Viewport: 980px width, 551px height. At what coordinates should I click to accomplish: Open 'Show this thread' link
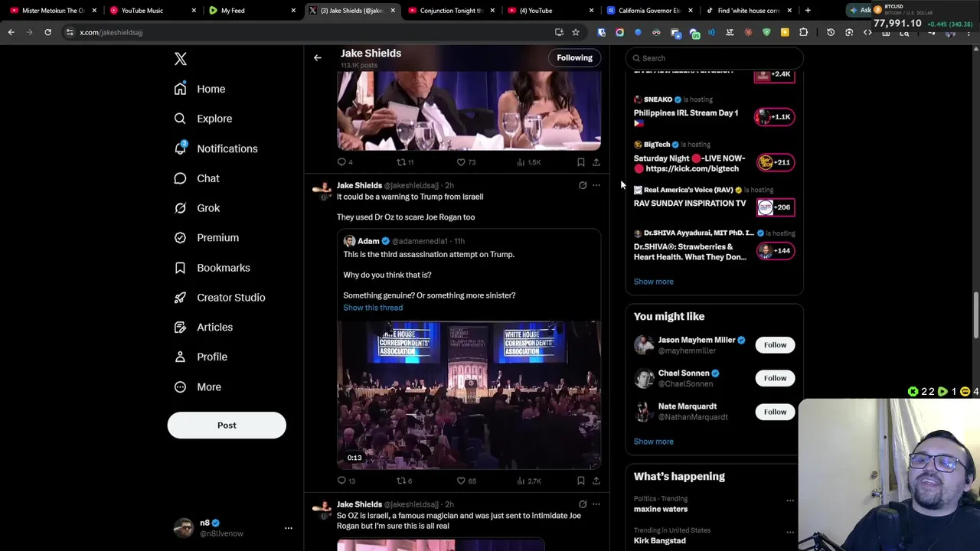(373, 308)
